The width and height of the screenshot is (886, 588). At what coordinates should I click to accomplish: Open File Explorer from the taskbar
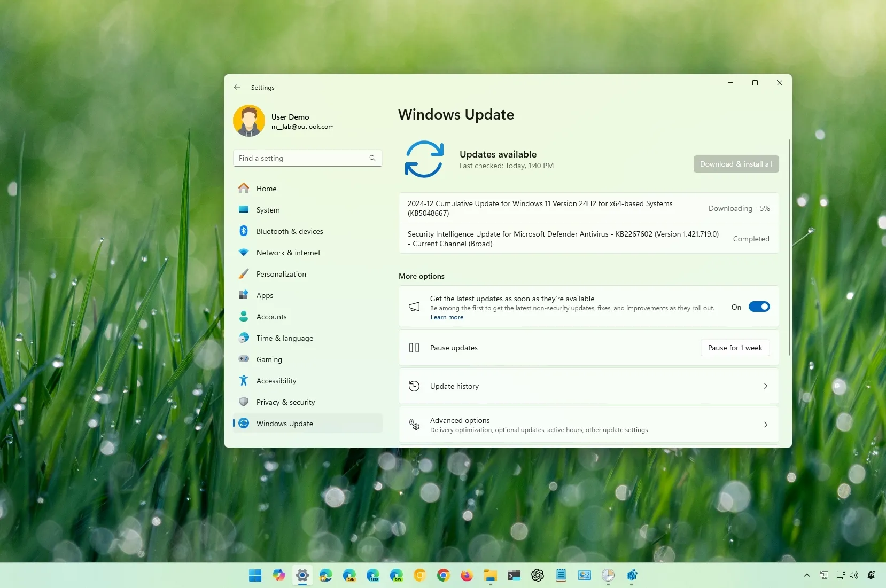click(x=491, y=575)
